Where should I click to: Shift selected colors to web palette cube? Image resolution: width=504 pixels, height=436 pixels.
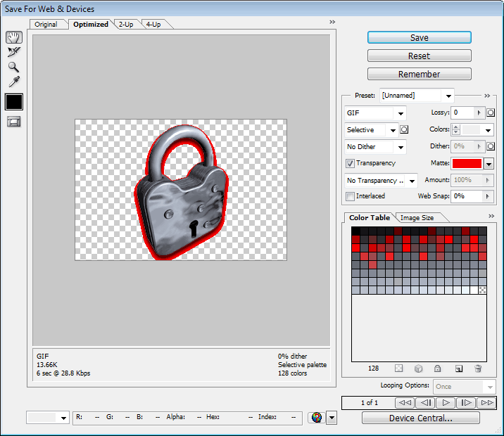click(x=418, y=368)
